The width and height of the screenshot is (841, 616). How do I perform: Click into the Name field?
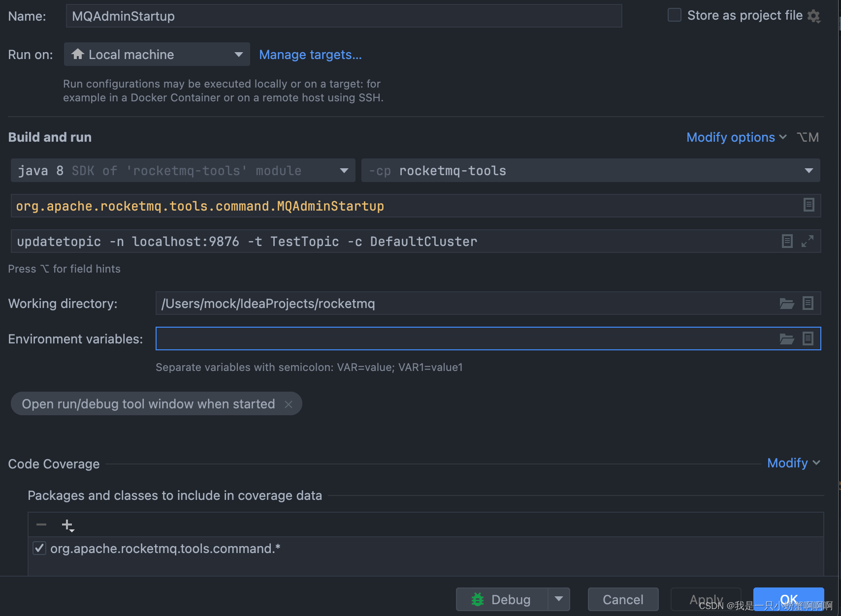pos(344,15)
